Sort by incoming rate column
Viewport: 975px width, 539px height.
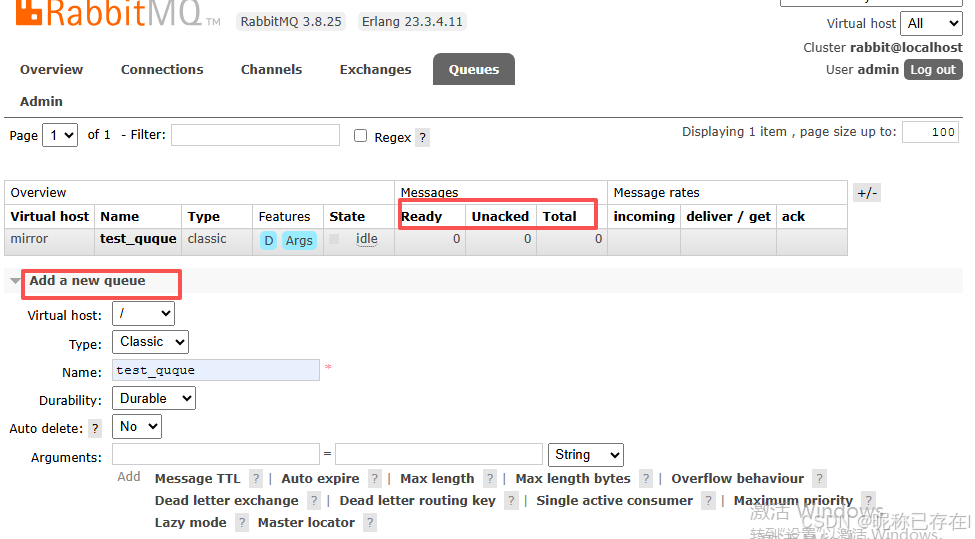(x=644, y=216)
